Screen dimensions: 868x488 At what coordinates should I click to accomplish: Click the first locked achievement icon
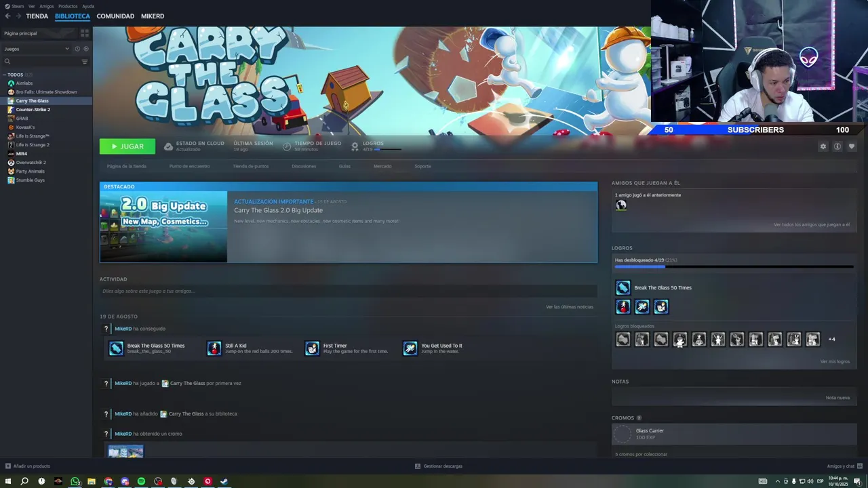coord(623,340)
